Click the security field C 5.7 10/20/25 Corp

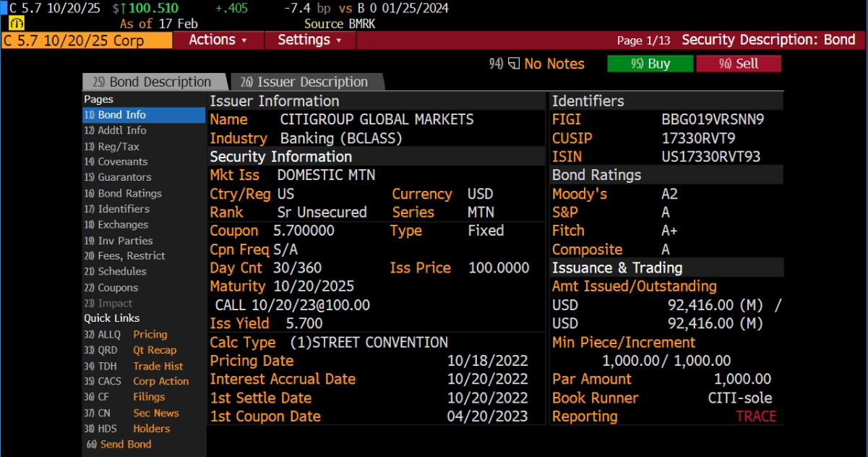[87, 40]
